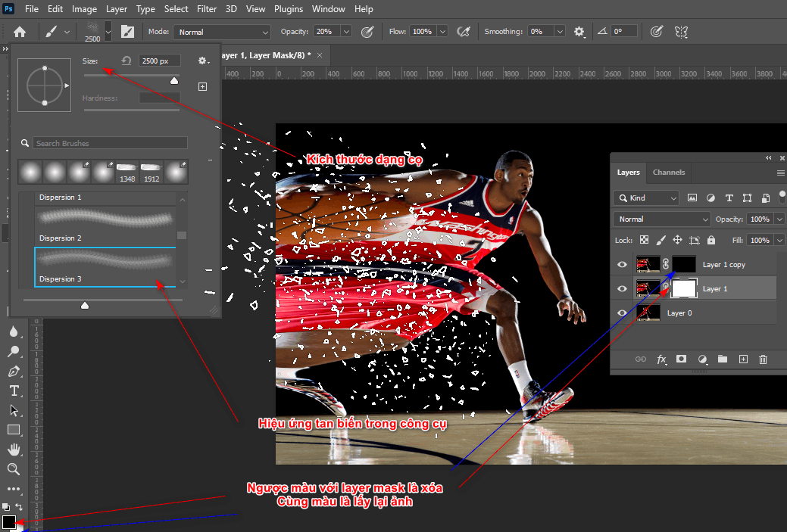This screenshot has height=532, width=787.
Task: Hide the Layer 0 layer
Action: click(x=621, y=312)
